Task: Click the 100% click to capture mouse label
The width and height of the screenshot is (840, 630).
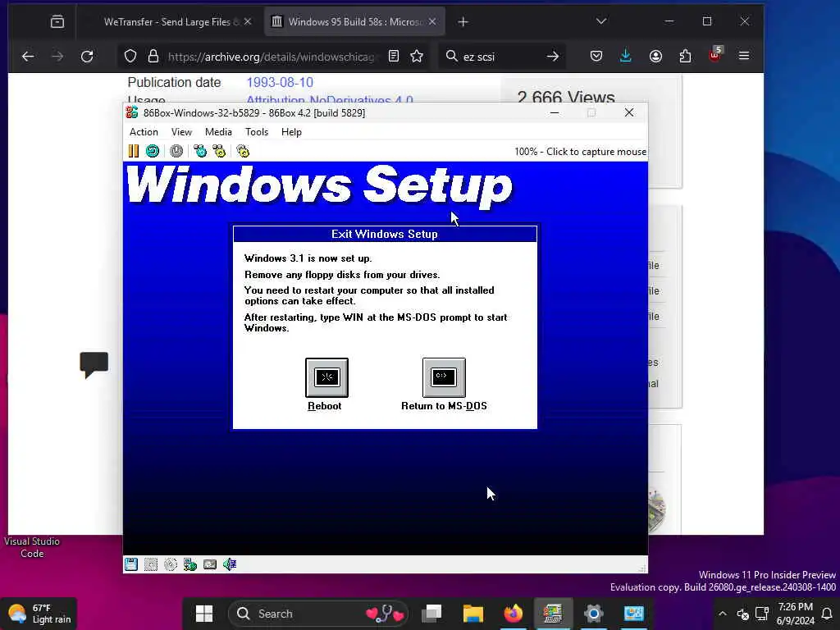Action: click(580, 152)
